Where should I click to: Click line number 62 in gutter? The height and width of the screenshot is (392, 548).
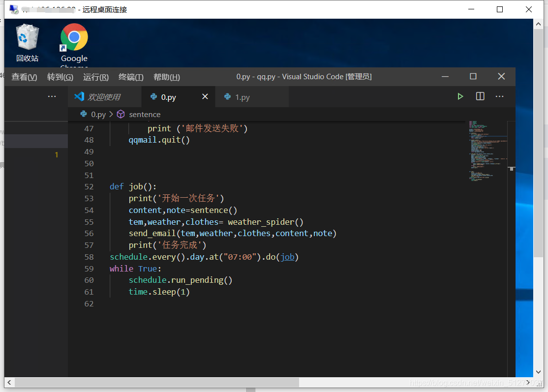89,303
